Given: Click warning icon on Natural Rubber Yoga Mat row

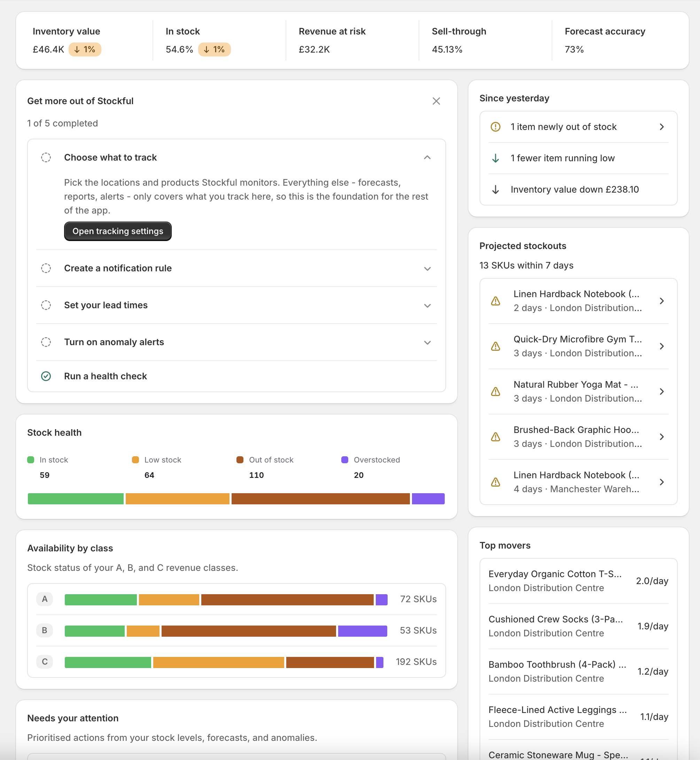Looking at the screenshot, I should click(x=496, y=391).
